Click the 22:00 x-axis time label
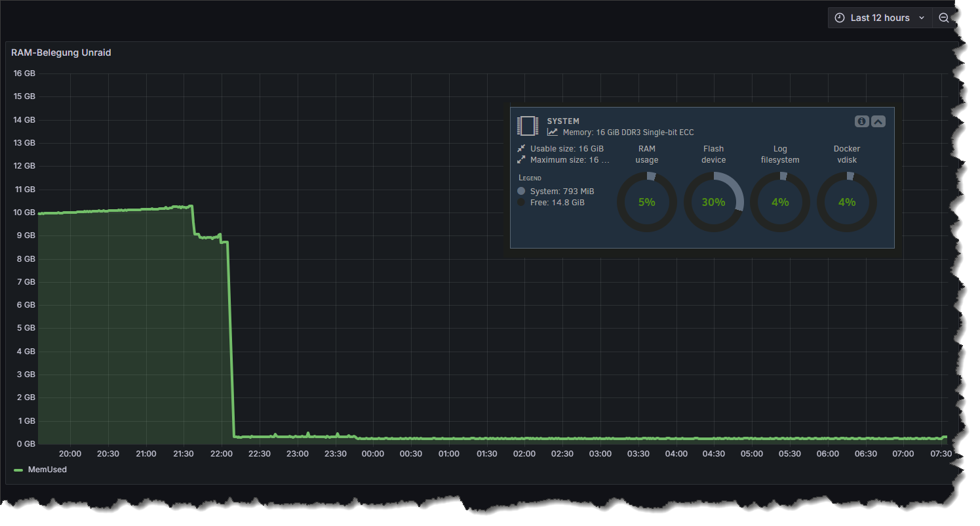 [x=222, y=454]
